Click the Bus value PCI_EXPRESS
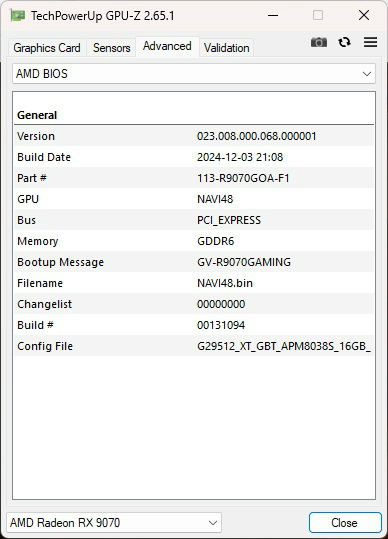388x539 pixels. point(229,220)
